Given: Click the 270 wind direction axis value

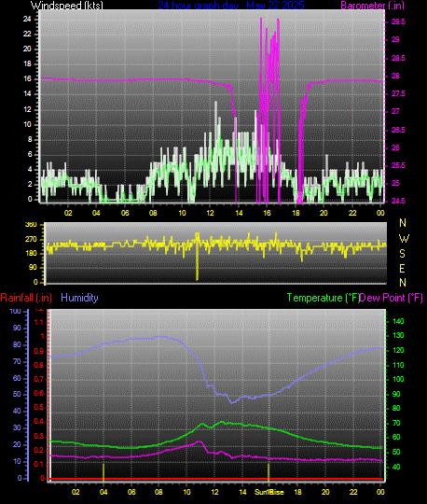Looking at the screenshot, I should 31,240.
